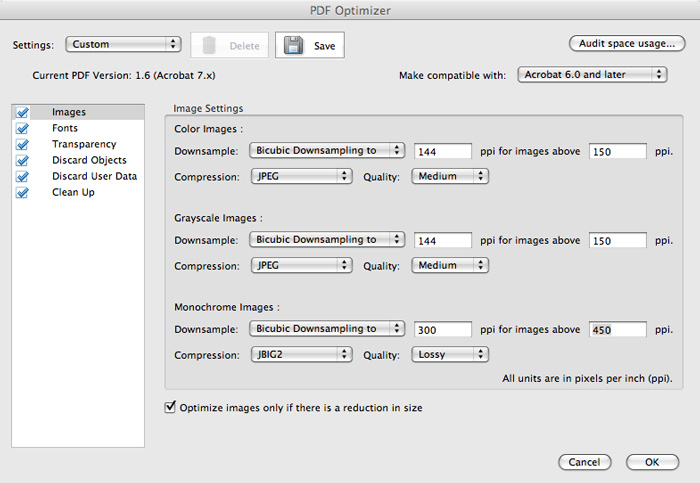Select the Clean Up panel item
This screenshot has width=700, height=483.
pos(74,193)
